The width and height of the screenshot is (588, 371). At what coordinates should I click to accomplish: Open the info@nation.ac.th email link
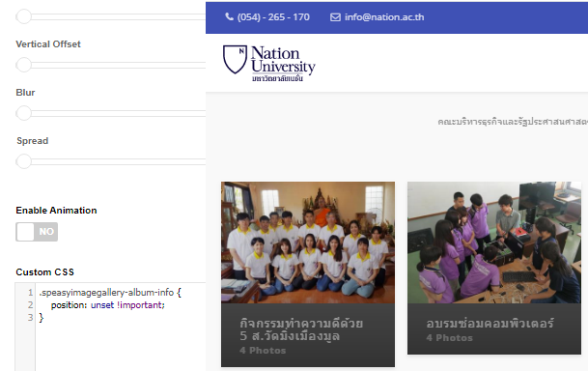pos(384,17)
